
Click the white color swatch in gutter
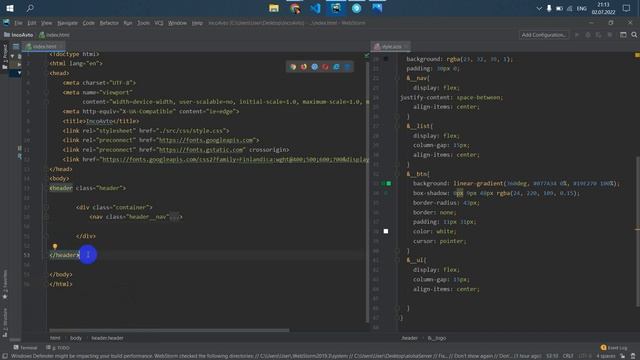386,231
